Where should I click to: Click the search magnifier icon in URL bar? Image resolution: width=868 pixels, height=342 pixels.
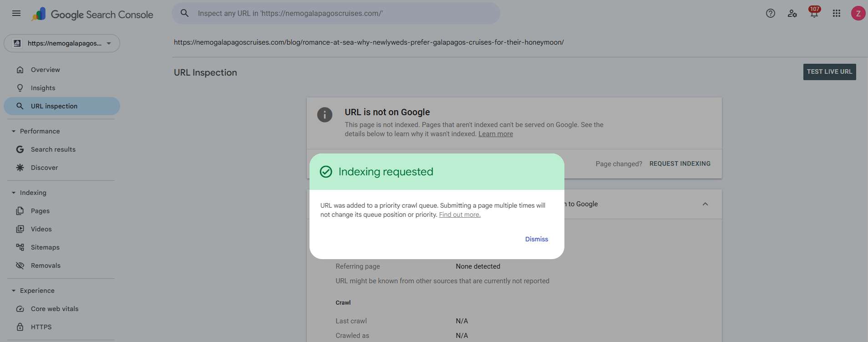[184, 13]
